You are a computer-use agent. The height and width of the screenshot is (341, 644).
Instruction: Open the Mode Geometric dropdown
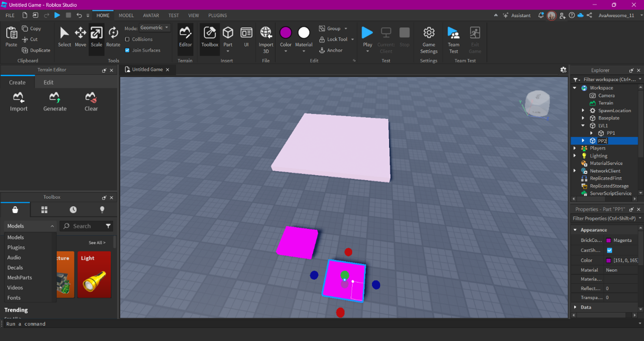(x=155, y=28)
